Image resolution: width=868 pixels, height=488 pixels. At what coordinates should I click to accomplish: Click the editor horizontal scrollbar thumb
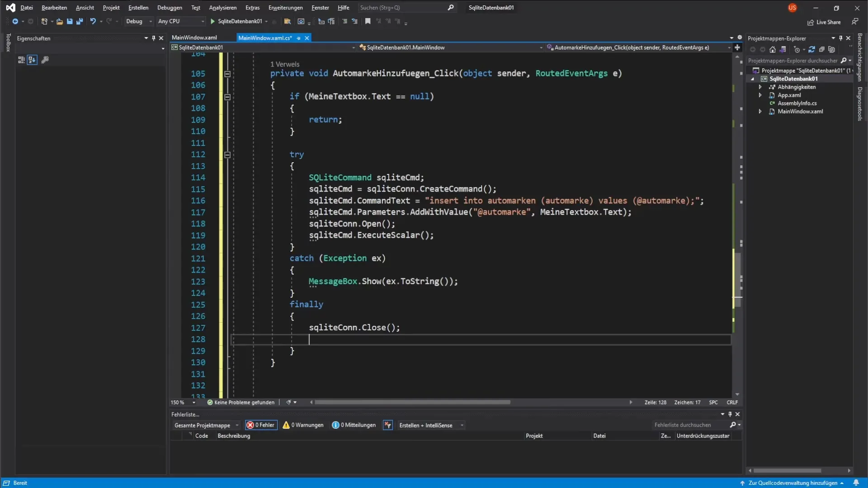412,402
